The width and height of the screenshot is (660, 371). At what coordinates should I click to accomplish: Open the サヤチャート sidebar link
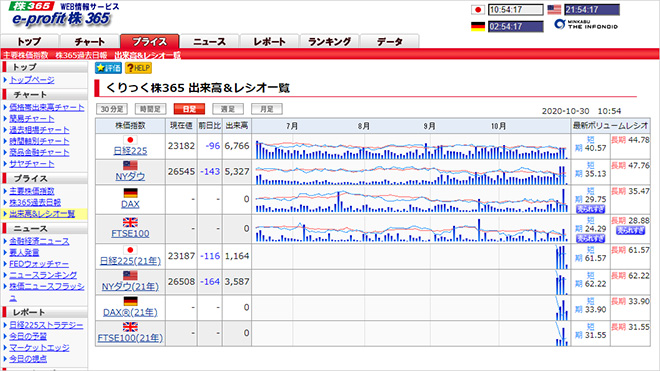[32, 164]
